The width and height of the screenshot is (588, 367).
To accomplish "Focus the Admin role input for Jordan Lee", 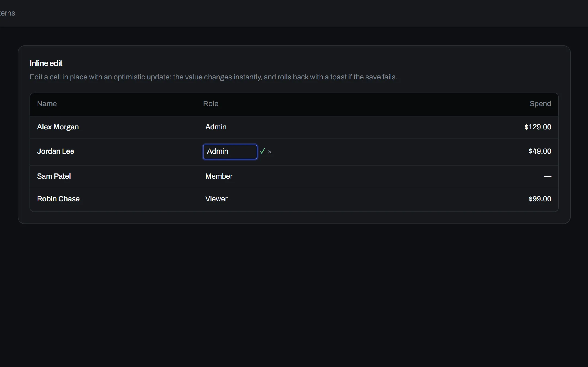I will point(230,152).
